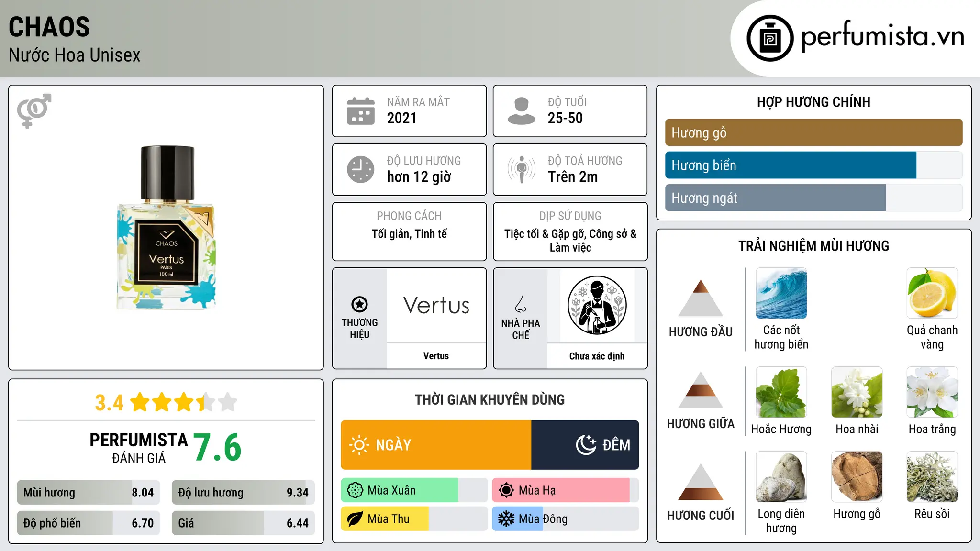
Task: Click the THỜI GIAN KHUYÊN DÙNG heading
Action: [490, 399]
